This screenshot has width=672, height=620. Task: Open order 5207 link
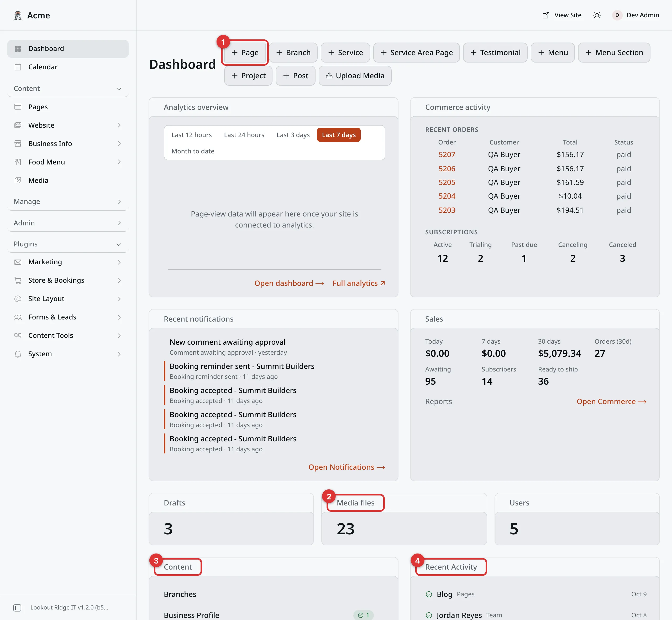tap(447, 155)
